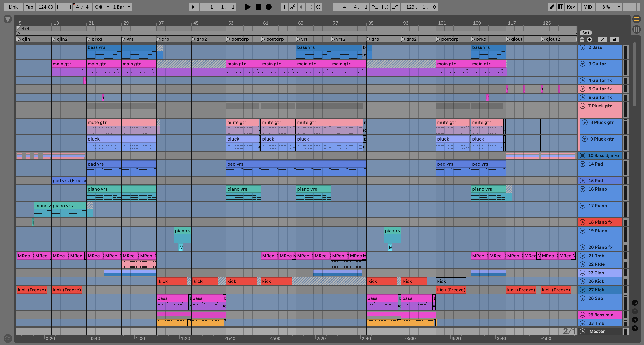
Task: Open Key Map Mode
Action: tap(571, 7)
